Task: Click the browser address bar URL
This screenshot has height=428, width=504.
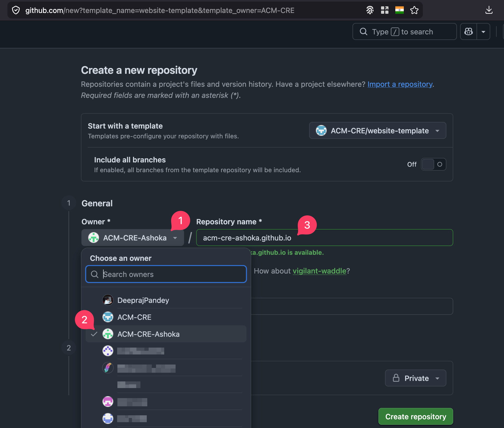Action: [x=160, y=10]
